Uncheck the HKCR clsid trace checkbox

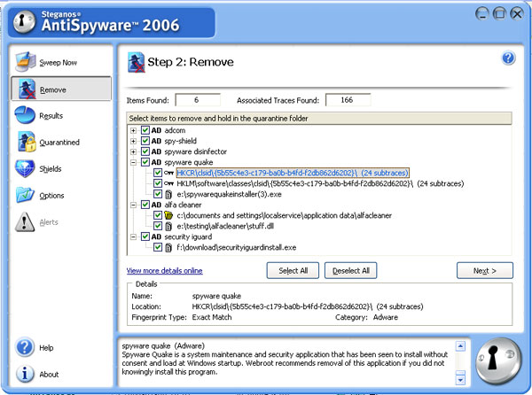(x=158, y=173)
